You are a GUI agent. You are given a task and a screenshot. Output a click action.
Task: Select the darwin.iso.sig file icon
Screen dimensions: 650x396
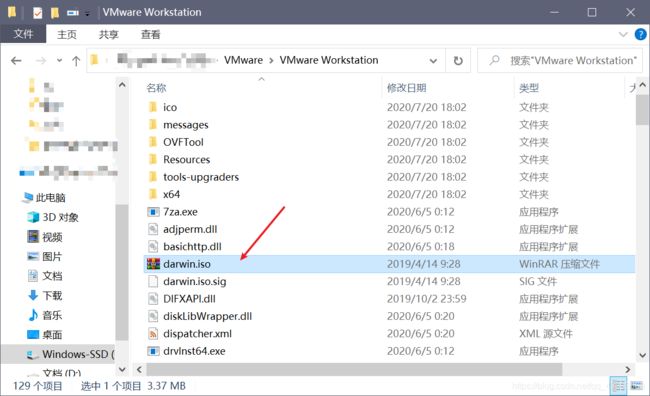(x=153, y=281)
